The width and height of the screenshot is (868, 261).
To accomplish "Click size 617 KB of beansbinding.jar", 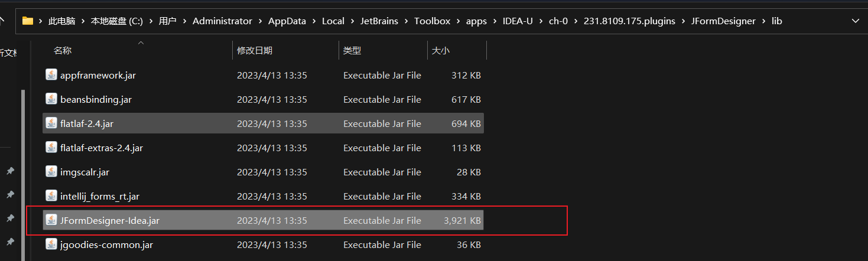I will coord(466,100).
